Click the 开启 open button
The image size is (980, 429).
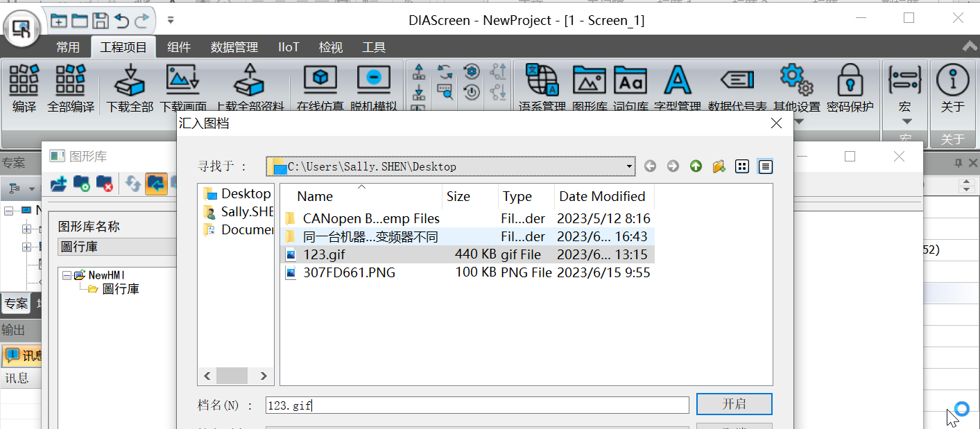(x=734, y=404)
